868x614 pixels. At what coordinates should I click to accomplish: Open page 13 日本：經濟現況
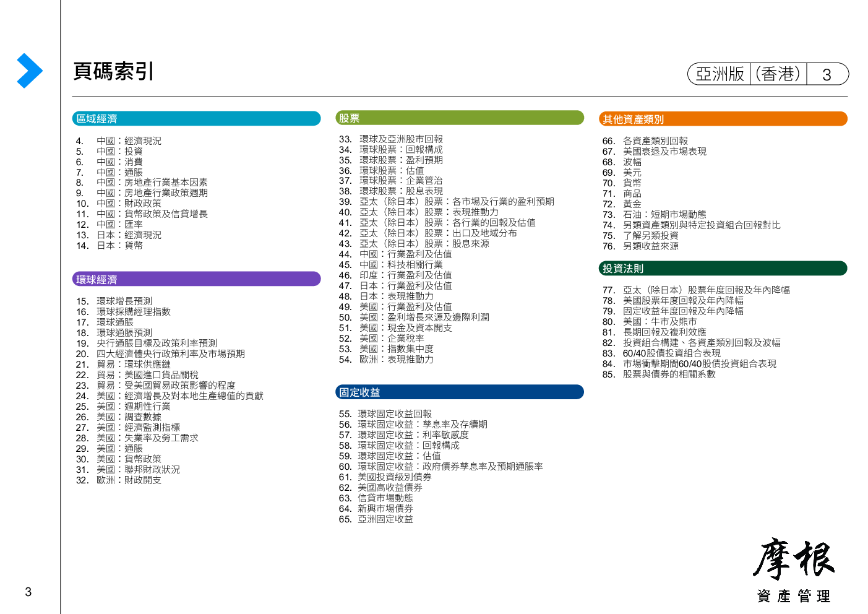[119, 235]
